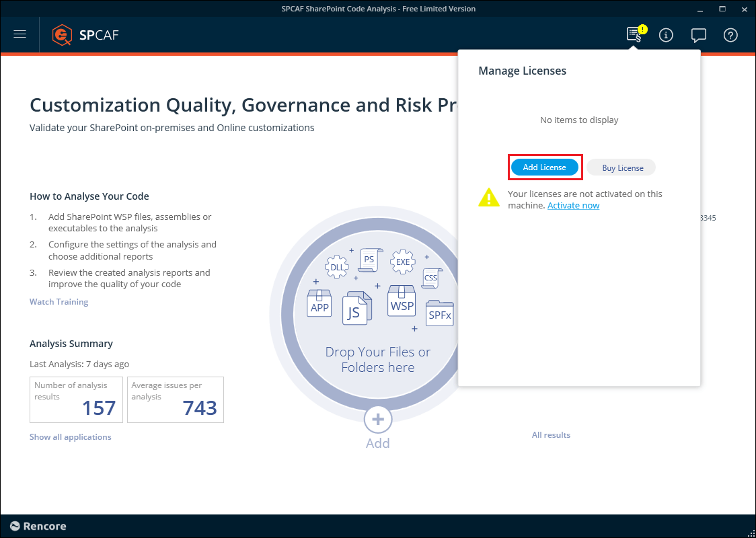
Task: Follow the Activate now link
Action: pyautogui.click(x=573, y=206)
